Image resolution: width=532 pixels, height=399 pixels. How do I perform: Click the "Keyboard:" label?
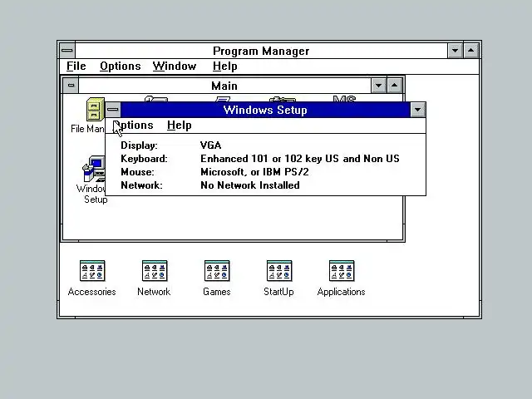point(144,159)
